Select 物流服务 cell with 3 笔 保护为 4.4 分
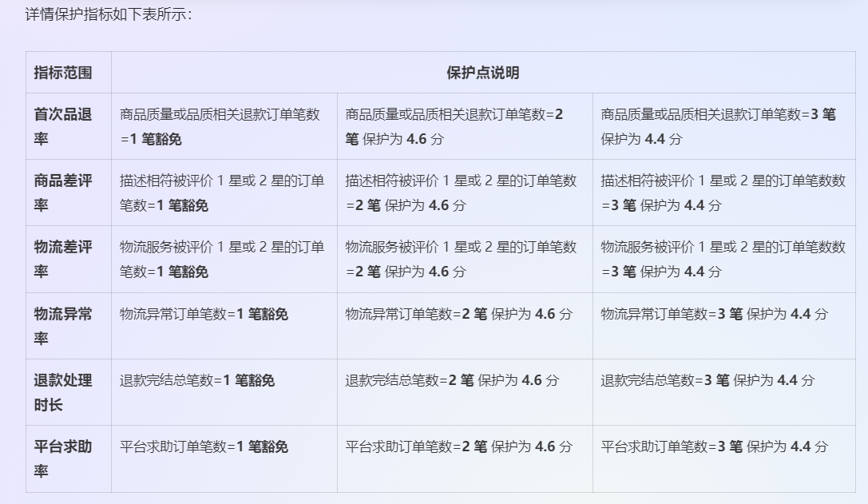This screenshot has height=504, width=868. point(723,259)
